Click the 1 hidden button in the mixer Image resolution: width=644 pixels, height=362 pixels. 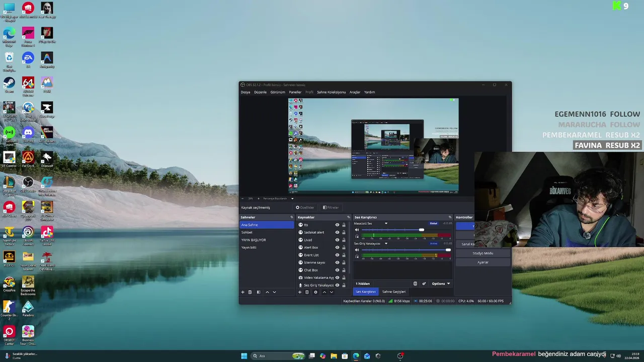pyautogui.click(x=363, y=284)
